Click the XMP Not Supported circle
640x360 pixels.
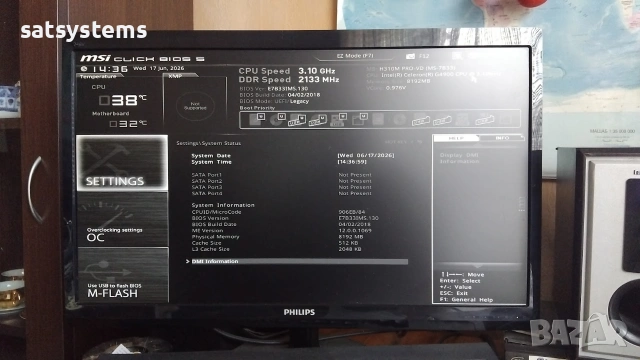(x=195, y=106)
